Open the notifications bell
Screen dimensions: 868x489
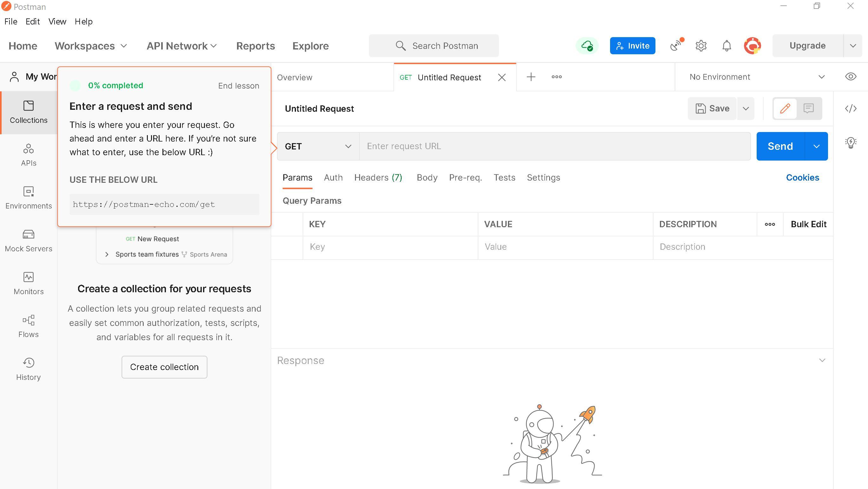coord(727,45)
